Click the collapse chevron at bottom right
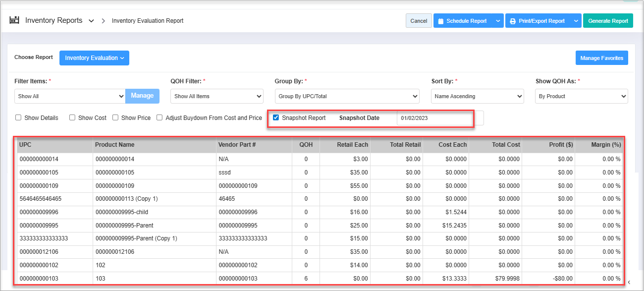644x291 pixels. 629,282
